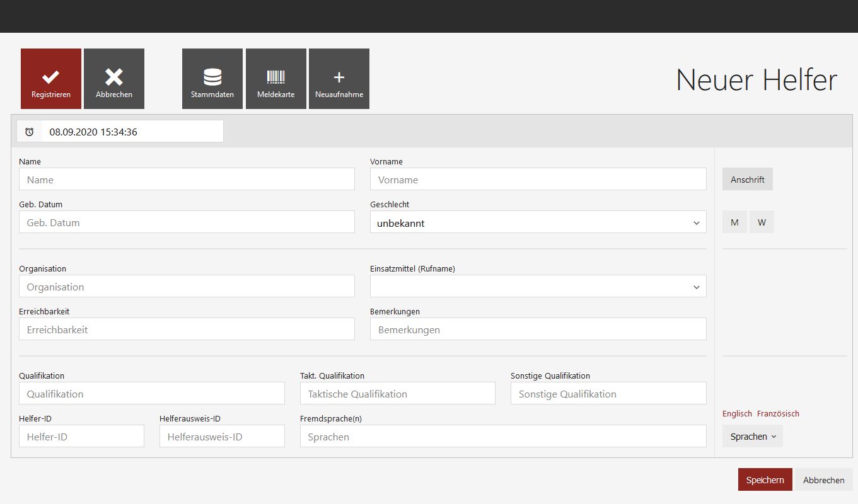
Task: Click the Neuaufnahme plus tile
Action: point(339,79)
